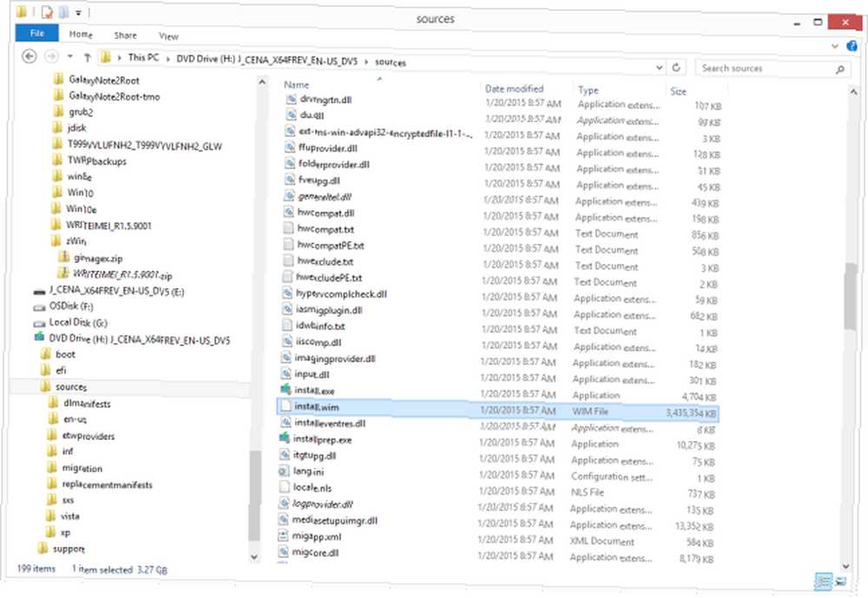Select the mediasetupuimgr.dll icon
868x598 pixels.
284,519
